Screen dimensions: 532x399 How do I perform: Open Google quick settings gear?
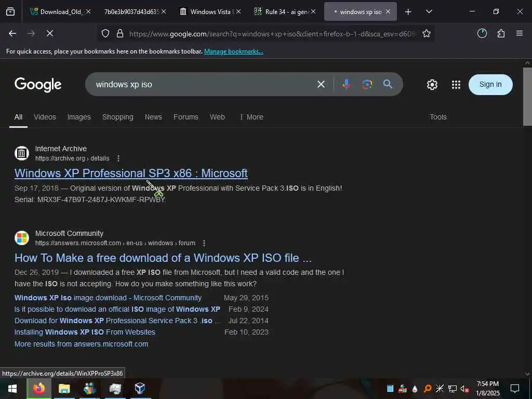tap(432, 85)
